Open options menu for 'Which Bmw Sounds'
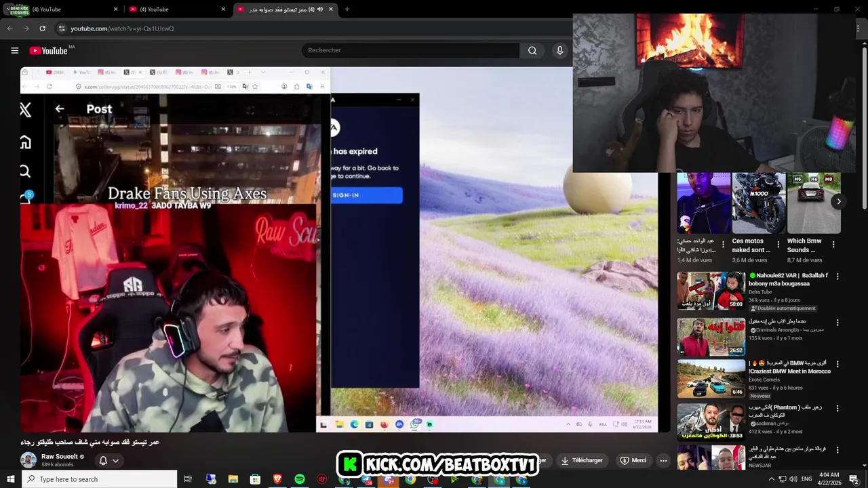This screenshot has width=868, height=488. point(833,245)
